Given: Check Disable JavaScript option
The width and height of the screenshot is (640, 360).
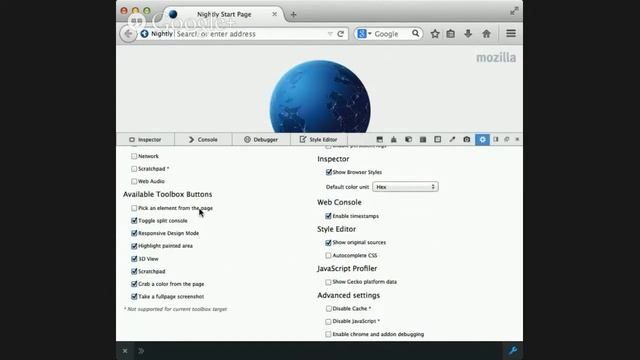Looking at the screenshot, I should click(x=328, y=322).
